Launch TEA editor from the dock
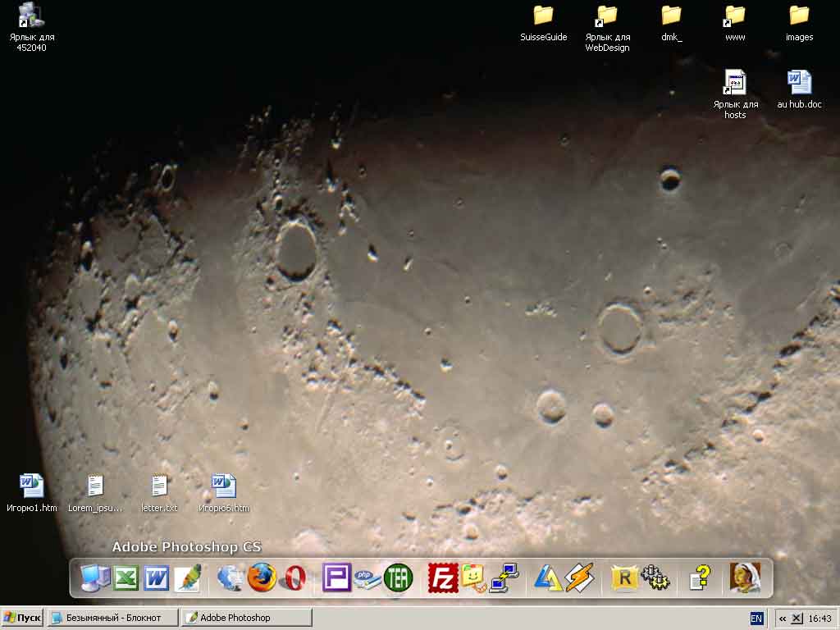This screenshot has width=840, height=630. click(x=398, y=577)
